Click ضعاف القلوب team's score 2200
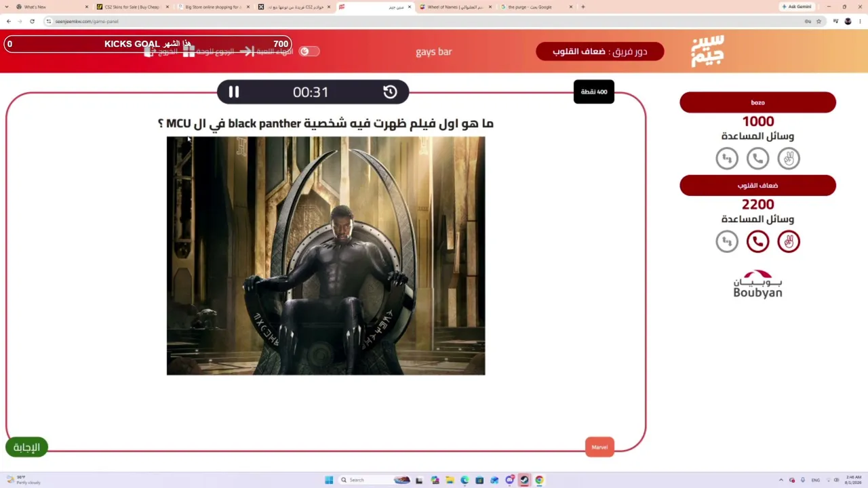Screen dimensions: 868x488 pos(757,204)
